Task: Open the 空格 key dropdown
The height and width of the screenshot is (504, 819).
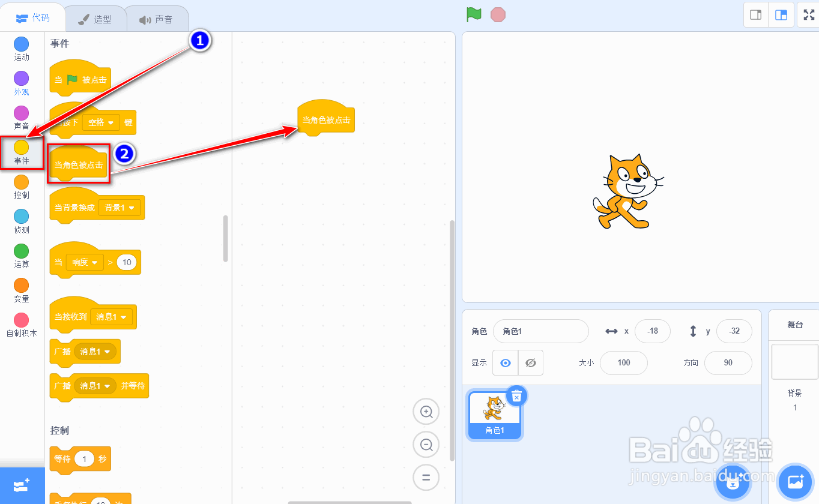Action: 101,122
